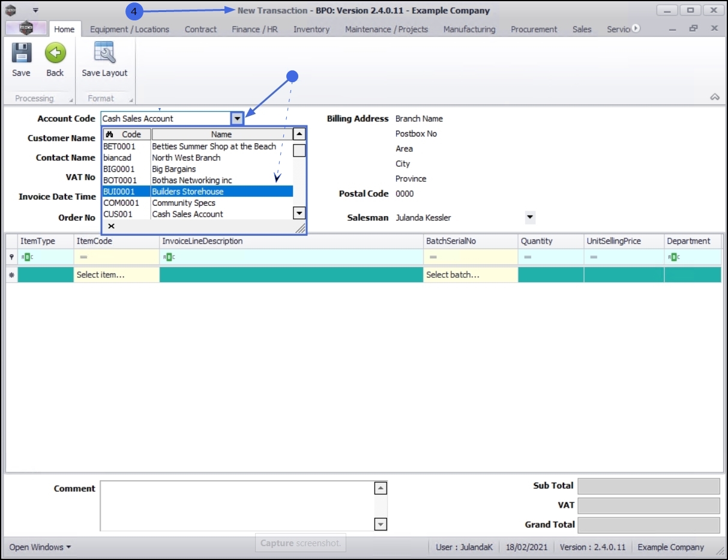Open the Finance / HR tab
This screenshot has height=560, width=728.
point(255,29)
